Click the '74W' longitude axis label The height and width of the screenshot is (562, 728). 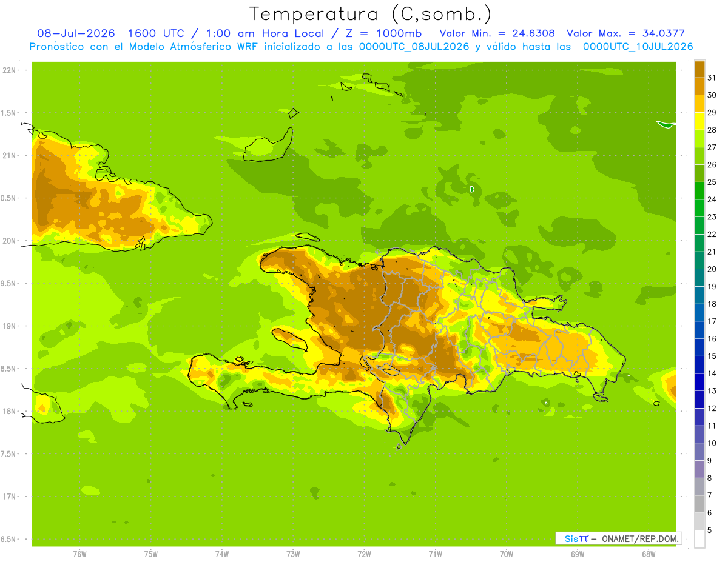coord(221,554)
